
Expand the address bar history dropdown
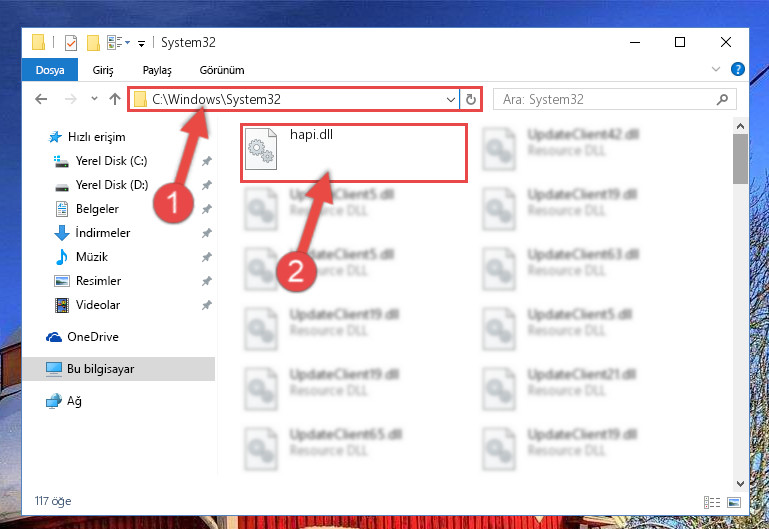pyautogui.click(x=451, y=100)
